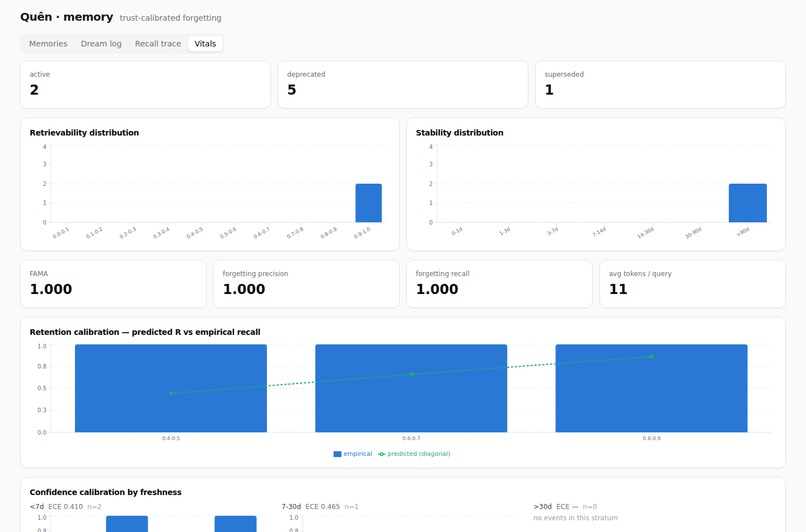Click 'no events in this stratum' text
This screenshot has height=532, width=806.
(575, 518)
